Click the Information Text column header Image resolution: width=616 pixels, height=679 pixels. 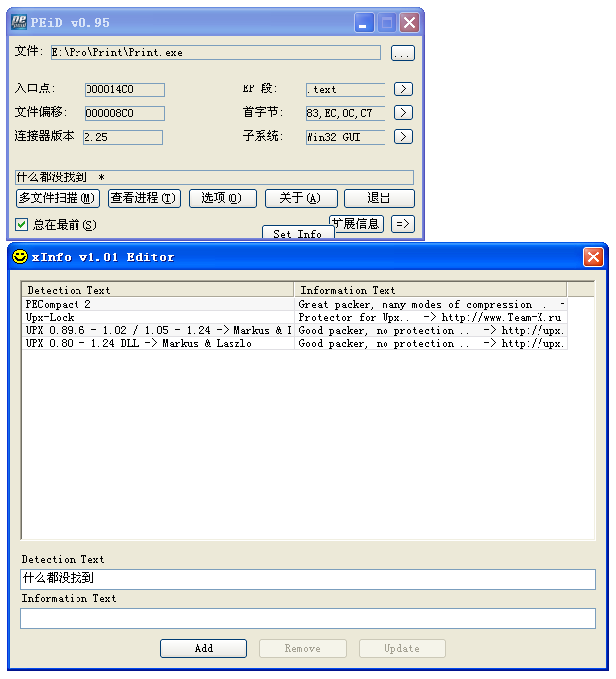point(431,290)
